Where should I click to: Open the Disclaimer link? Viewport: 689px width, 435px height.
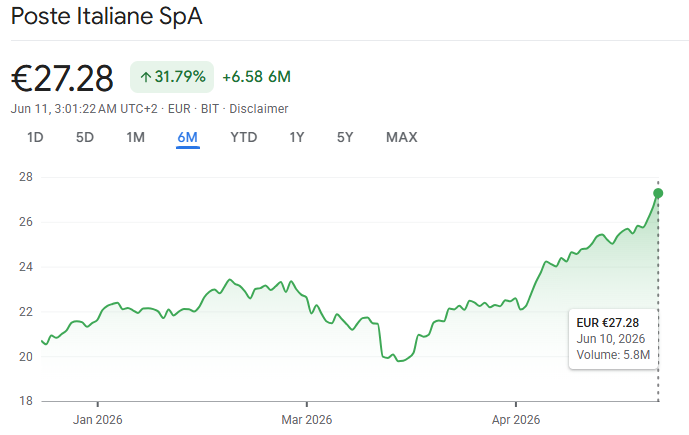point(259,109)
